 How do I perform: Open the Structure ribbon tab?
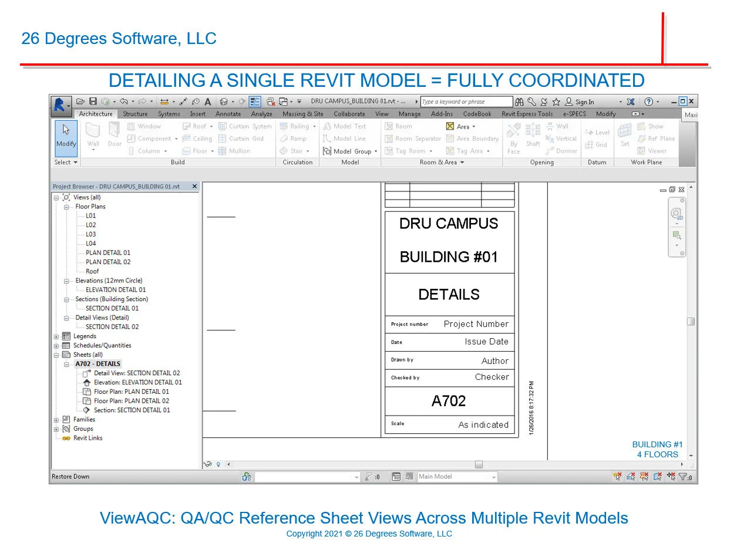pos(135,114)
